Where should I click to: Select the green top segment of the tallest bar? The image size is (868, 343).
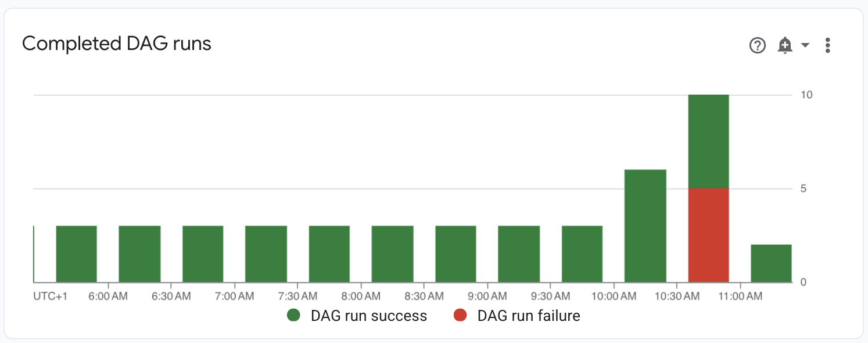708,141
